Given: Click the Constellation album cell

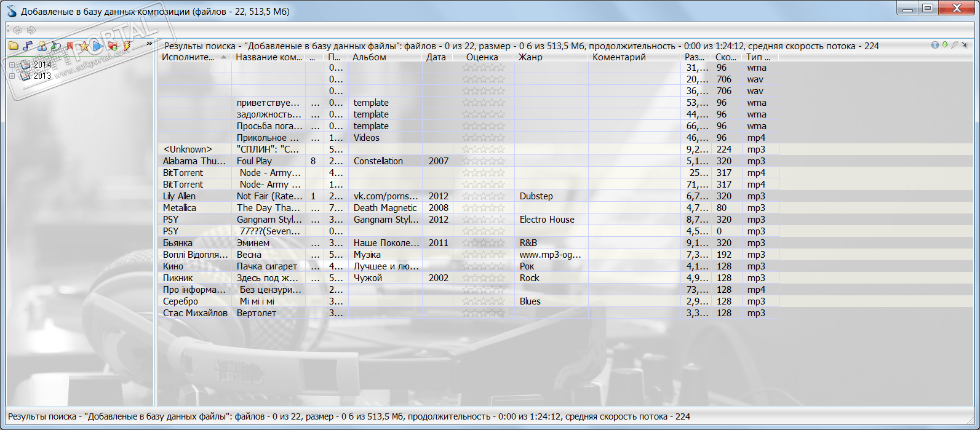Looking at the screenshot, I should 385,161.
